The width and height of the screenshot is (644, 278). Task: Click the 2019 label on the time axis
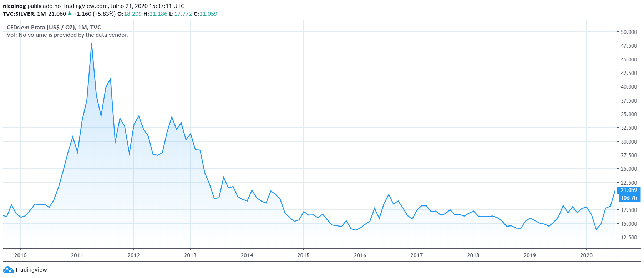click(530, 255)
